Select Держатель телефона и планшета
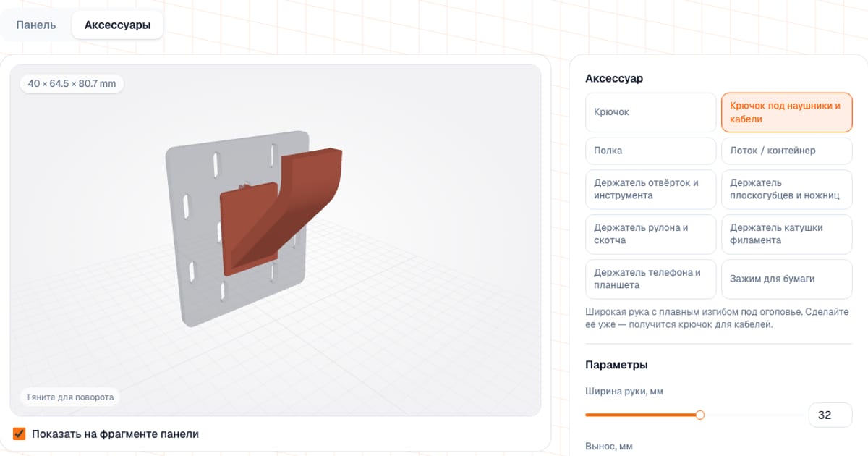Screen dimensions: 868x456 coord(650,279)
